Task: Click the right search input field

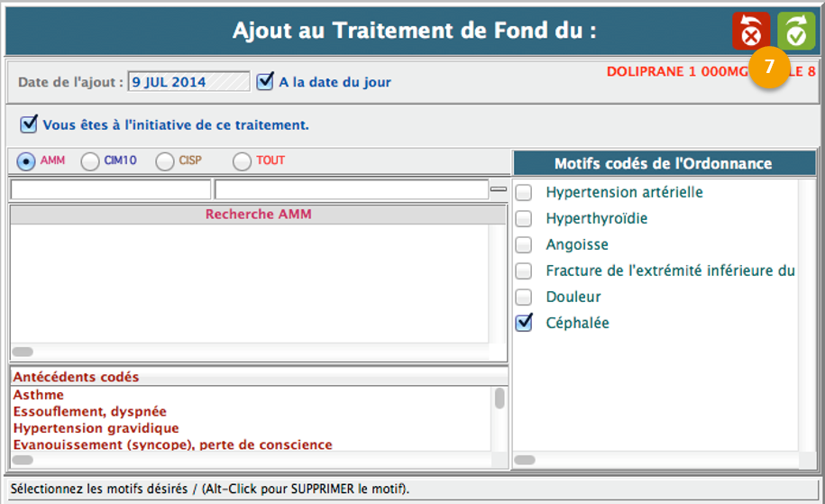Action: [x=350, y=189]
